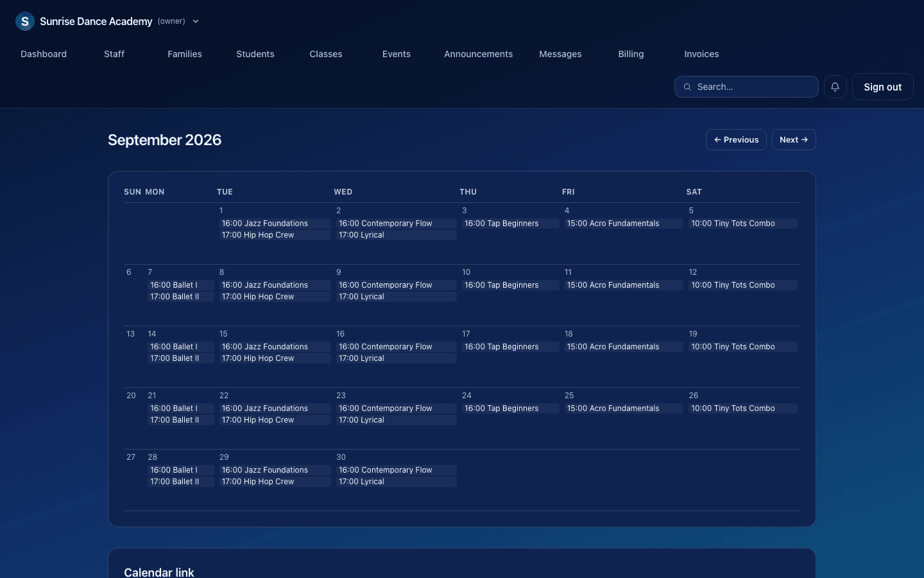The image size is (924, 578).
Task: Open the Lyrical class on September 23
Action: [397, 420]
